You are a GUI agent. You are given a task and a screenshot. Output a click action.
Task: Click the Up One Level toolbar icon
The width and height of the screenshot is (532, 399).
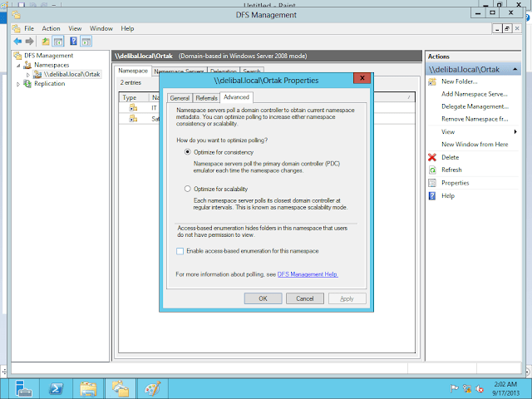[45, 41]
